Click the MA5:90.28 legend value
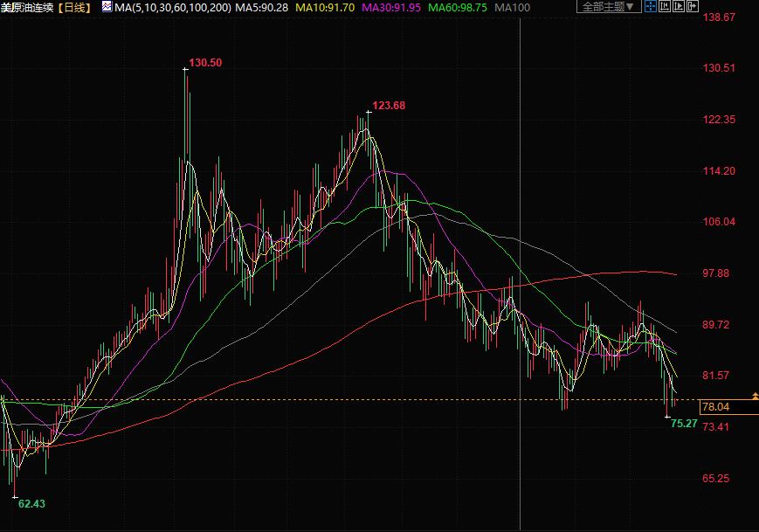This screenshot has height=532, width=759. [263, 7]
